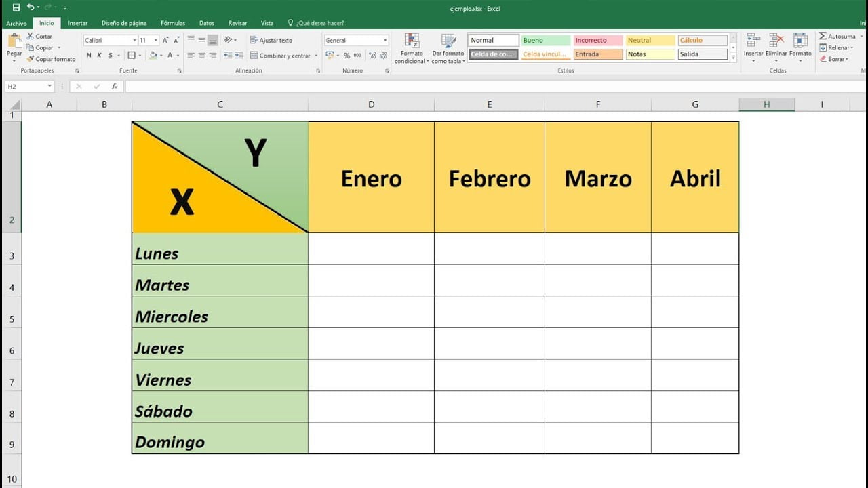Open Dar formato como tabla
Viewport: 868px width, 488px height.
[448, 49]
